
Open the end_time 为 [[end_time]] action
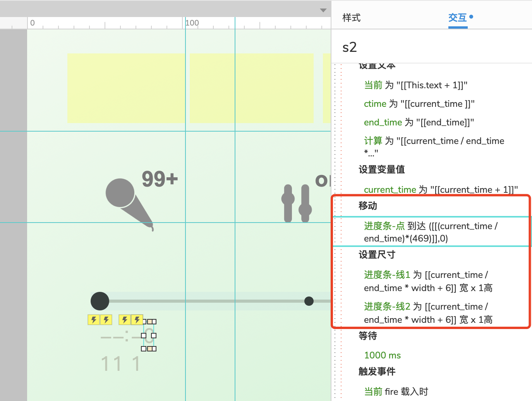click(419, 122)
